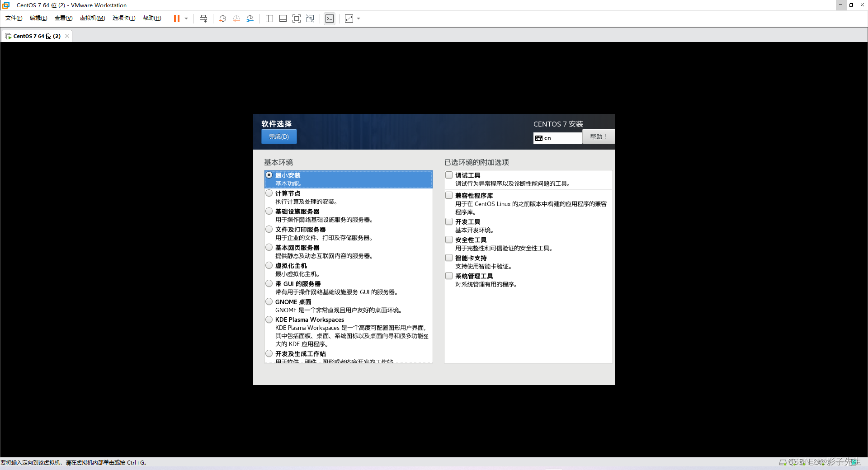Take a snapshot of this virtual machine
Screen dimensions: 868x470
[x=223, y=19]
